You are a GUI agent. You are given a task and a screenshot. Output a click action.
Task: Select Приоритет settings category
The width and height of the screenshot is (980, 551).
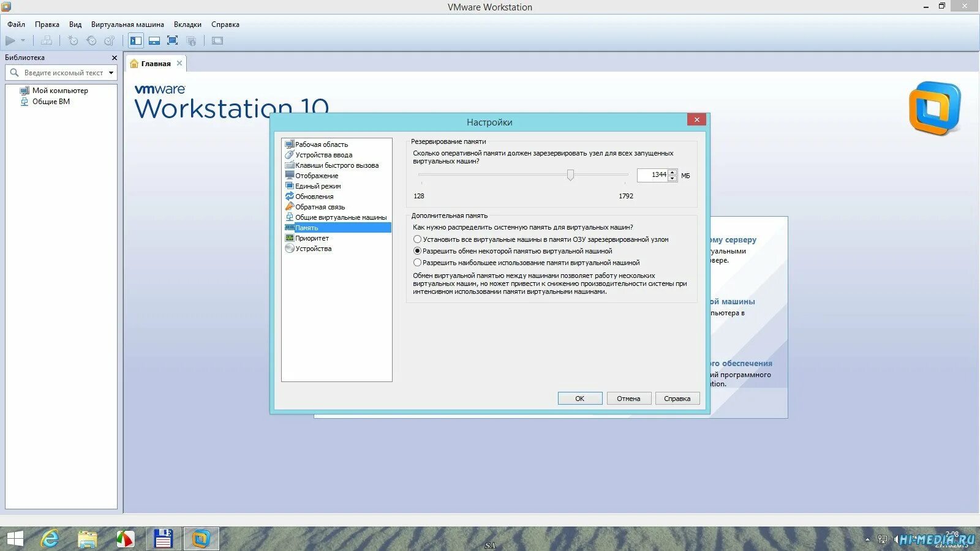click(312, 238)
